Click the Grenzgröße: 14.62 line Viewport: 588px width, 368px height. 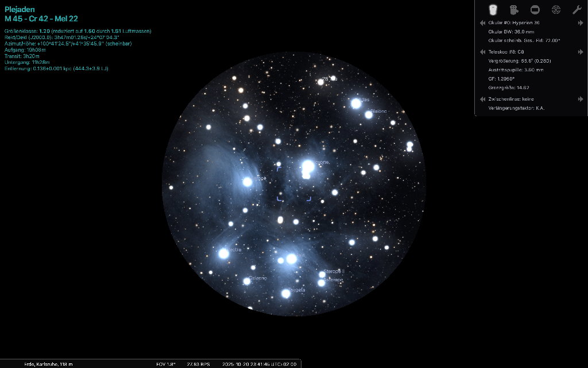coord(509,88)
